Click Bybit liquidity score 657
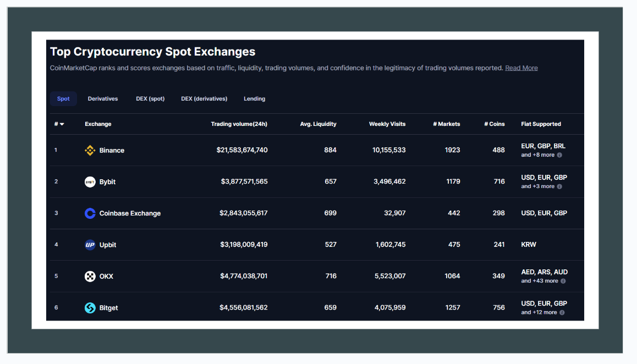Screen dimensions: 637x364 [x=330, y=181]
